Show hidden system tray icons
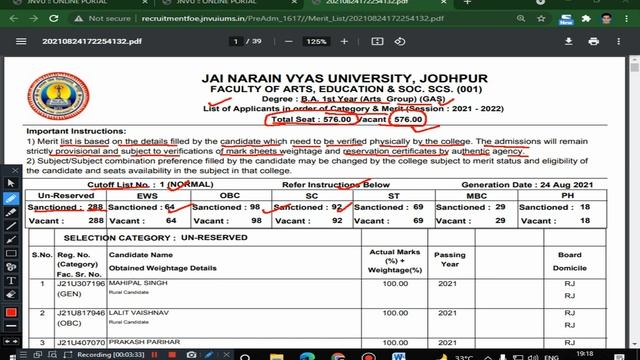 tap(488, 357)
